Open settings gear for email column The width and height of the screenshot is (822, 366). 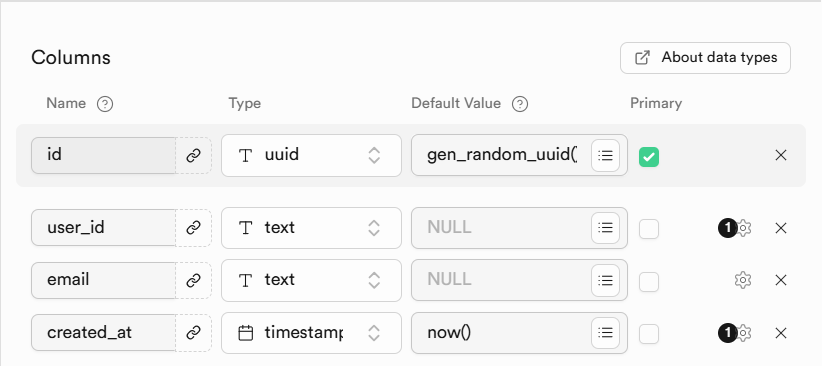pos(743,280)
